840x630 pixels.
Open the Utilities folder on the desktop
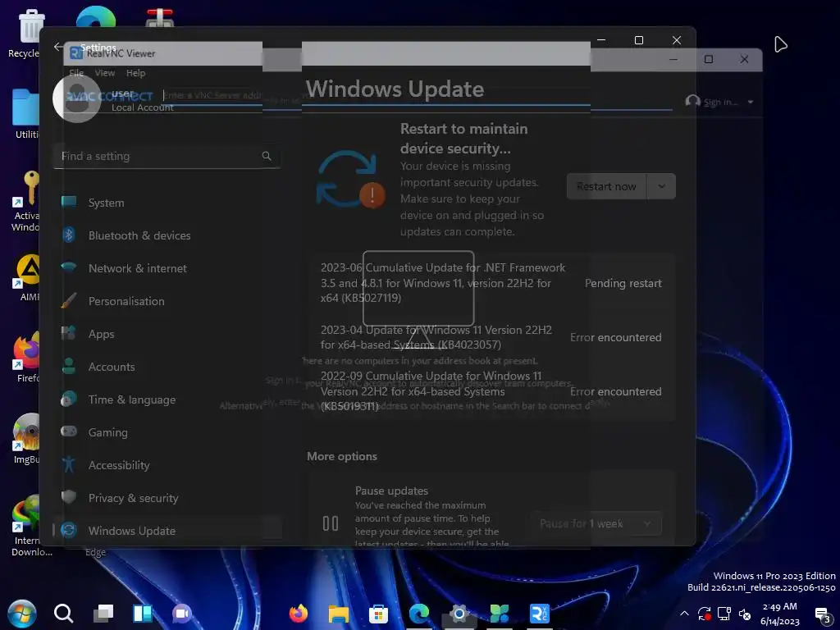(25, 113)
